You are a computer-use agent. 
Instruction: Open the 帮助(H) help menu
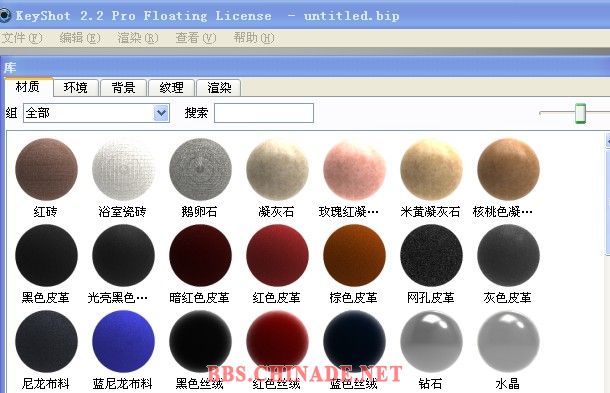point(254,38)
